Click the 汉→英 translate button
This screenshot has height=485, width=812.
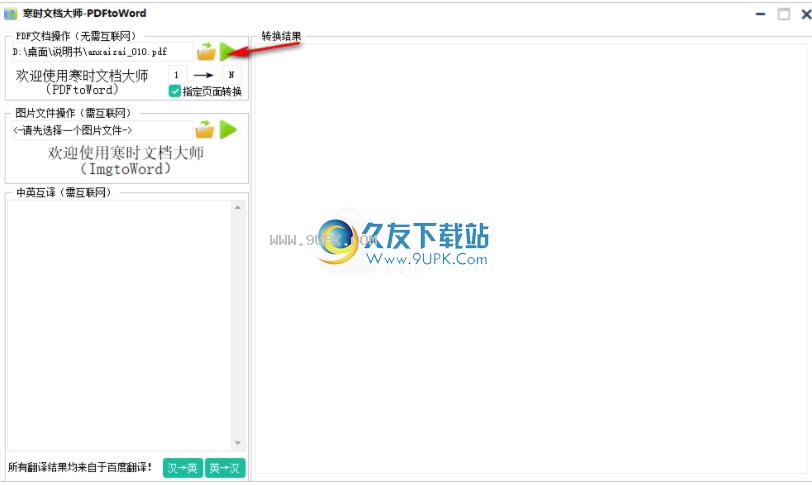(183, 468)
